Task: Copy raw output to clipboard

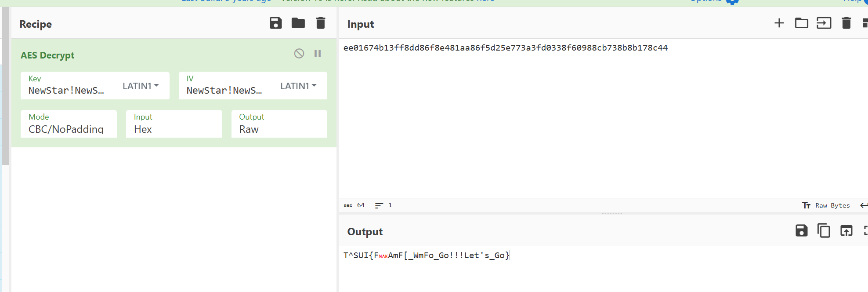Action: (824, 231)
